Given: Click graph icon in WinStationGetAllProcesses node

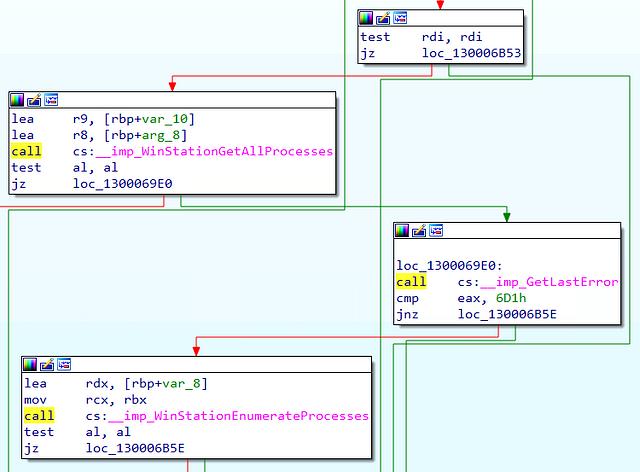Looking at the screenshot, I should pyautogui.click(x=51, y=100).
